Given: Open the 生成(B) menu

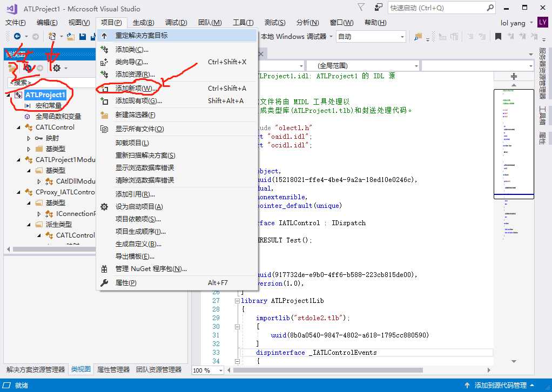Looking at the screenshot, I should [143, 23].
